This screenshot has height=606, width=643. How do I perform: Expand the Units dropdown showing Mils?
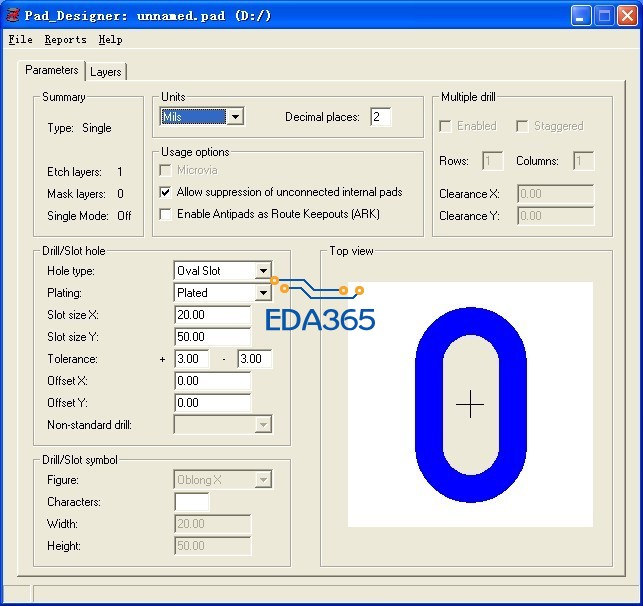[235, 117]
